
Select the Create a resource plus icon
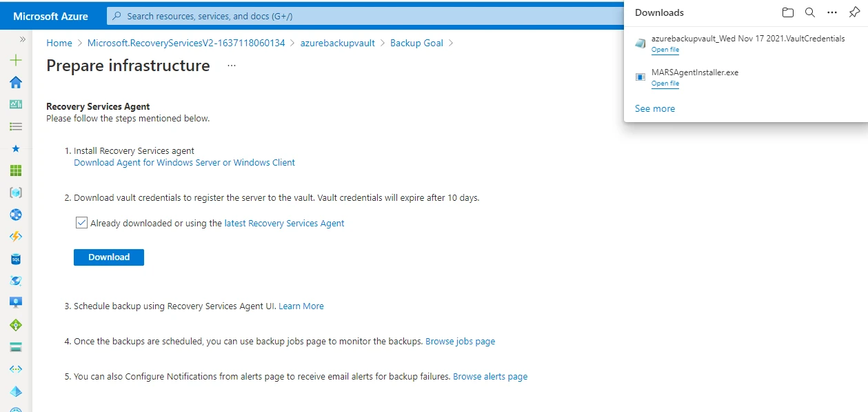(15, 60)
